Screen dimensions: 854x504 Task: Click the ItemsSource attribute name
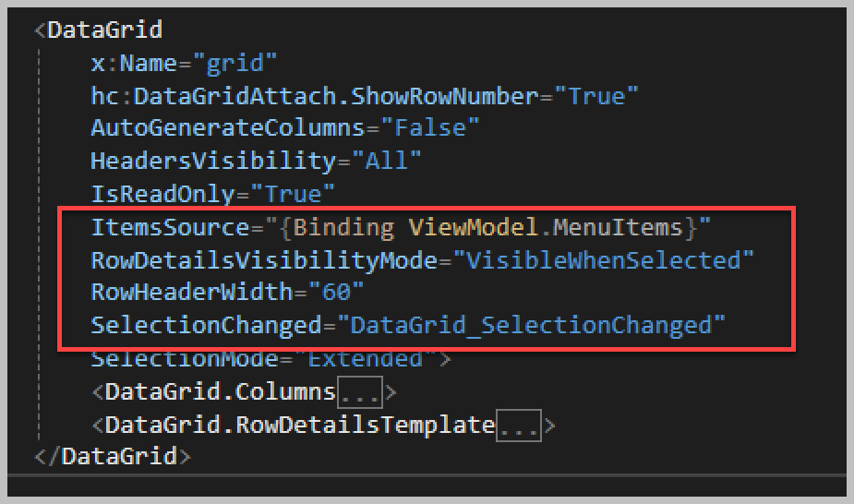click(170, 227)
